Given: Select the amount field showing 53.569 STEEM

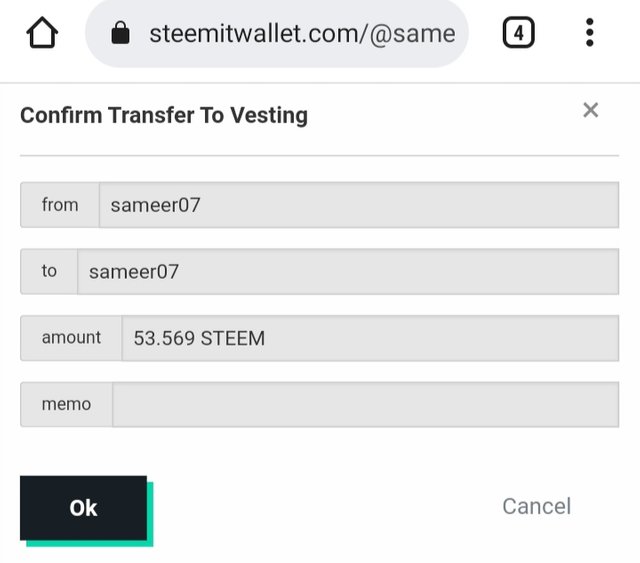Looking at the screenshot, I should coord(369,338).
